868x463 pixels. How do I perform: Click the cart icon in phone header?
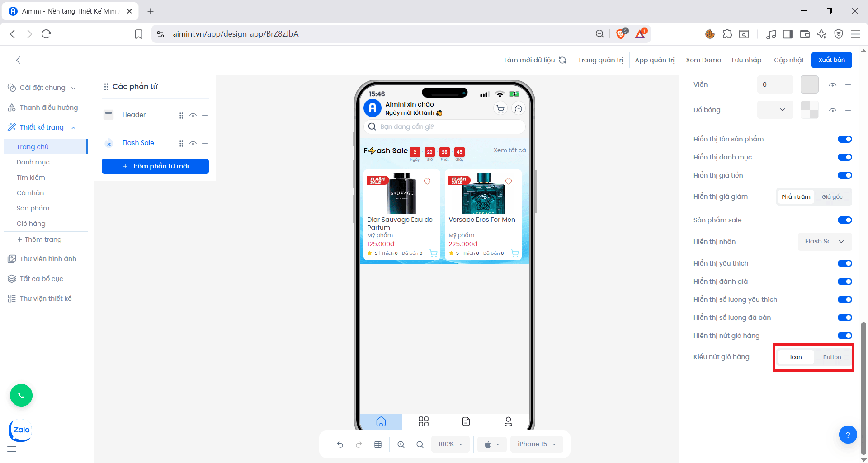point(500,109)
